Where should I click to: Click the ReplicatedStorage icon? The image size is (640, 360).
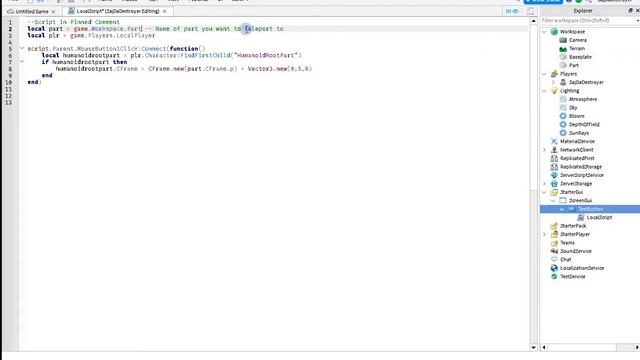tap(554, 167)
